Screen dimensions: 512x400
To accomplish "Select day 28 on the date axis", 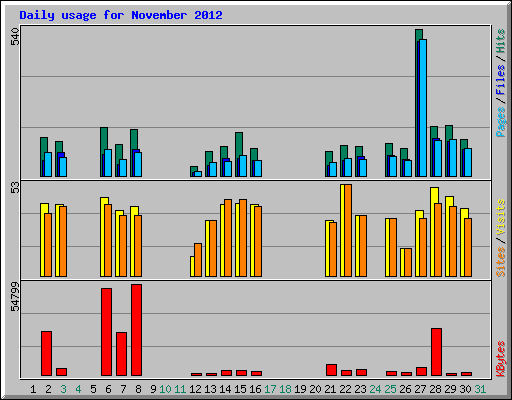I will (435, 389).
